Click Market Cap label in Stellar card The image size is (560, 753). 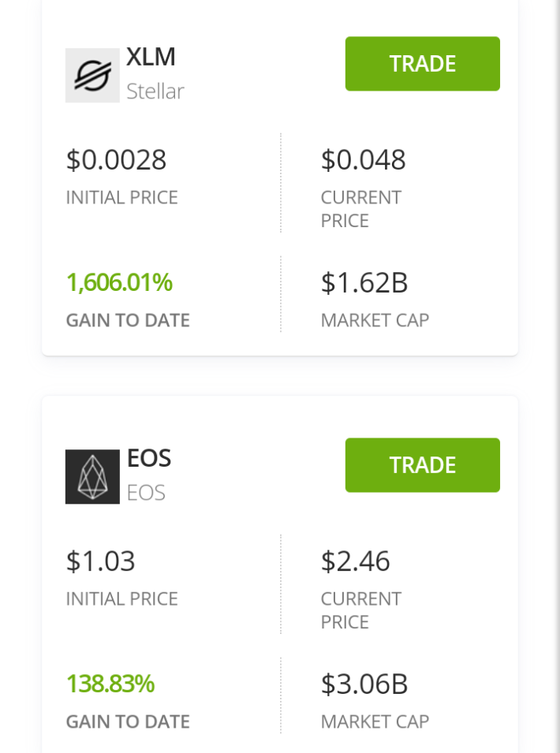point(375,320)
